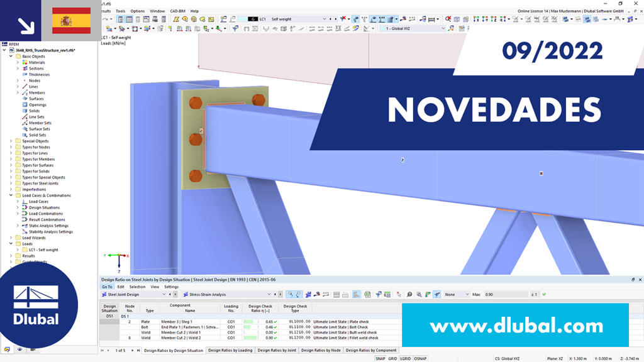Click Selection in results panel menu
644x362 pixels.
click(x=137, y=287)
